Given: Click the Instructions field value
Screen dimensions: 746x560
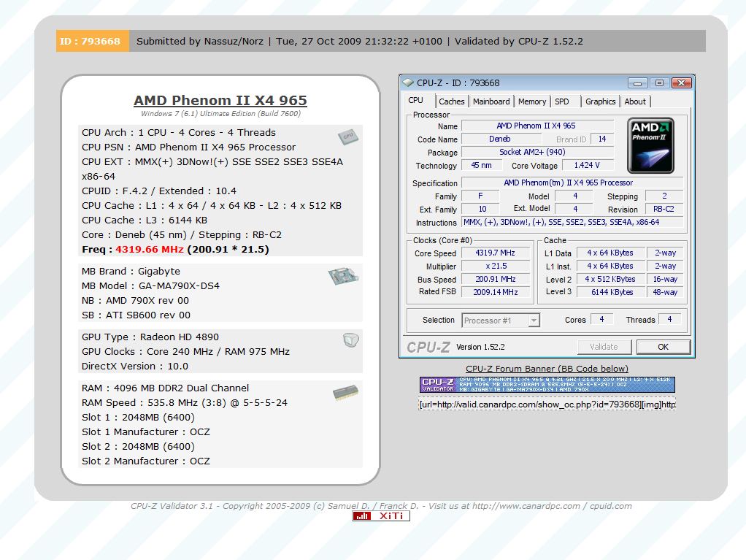Looking at the screenshot, I should (572, 222).
